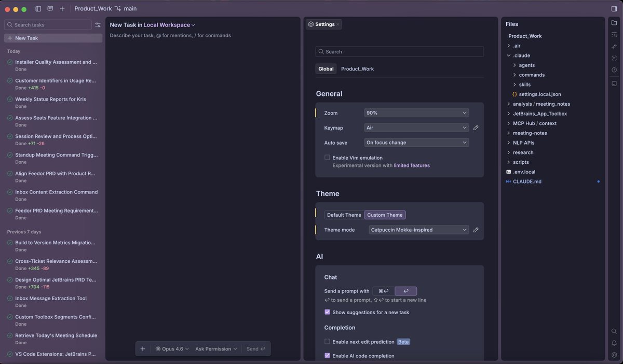Click the git branch icon beside main
623x364 pixels.
118,9
